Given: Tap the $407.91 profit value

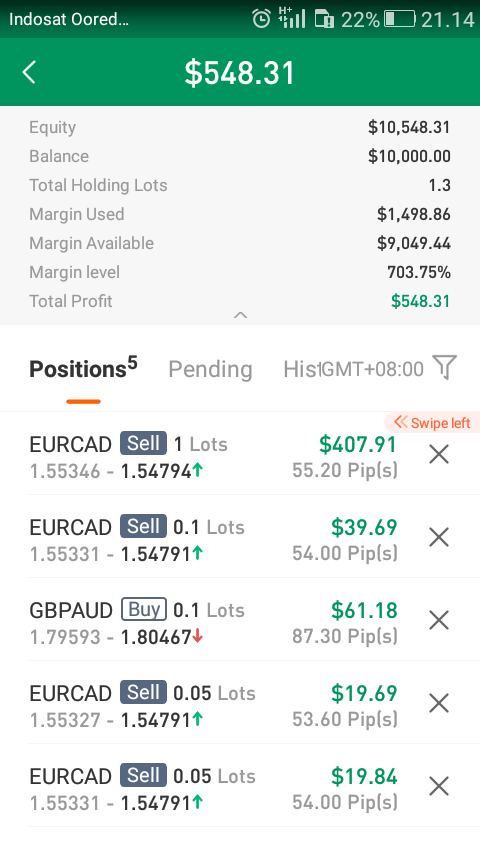Looking at the screenshot, I should click(358, 444).
